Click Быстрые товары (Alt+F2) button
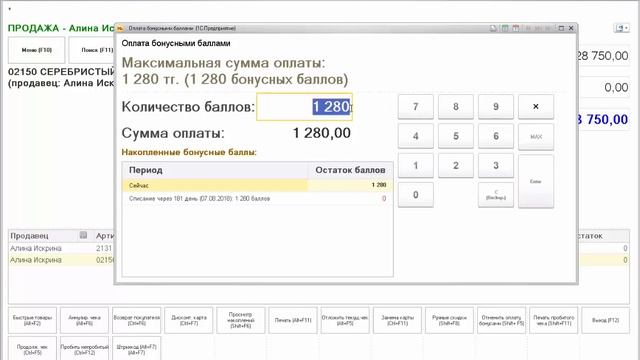The height and width of the screenshot is (360, 640). point(32,320)
